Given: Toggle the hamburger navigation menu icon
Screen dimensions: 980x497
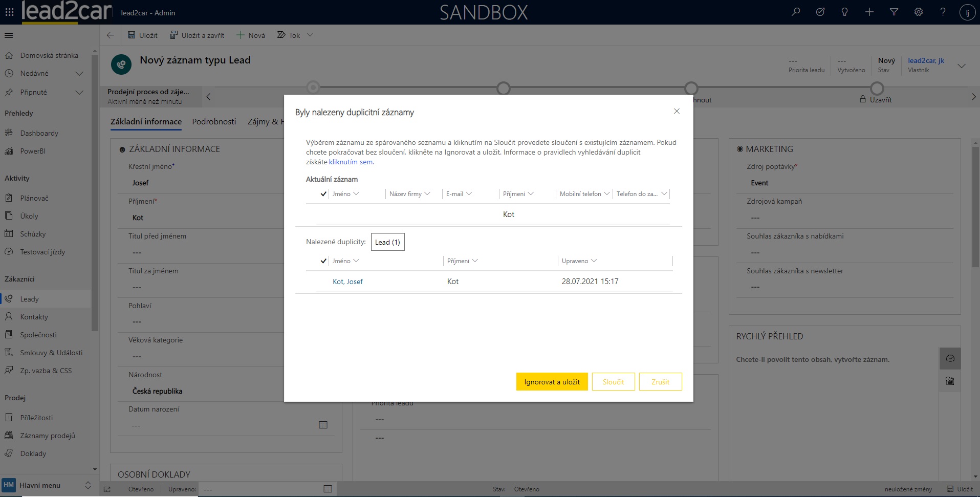Looking at the screenshot, I should (x=9, y=35).
